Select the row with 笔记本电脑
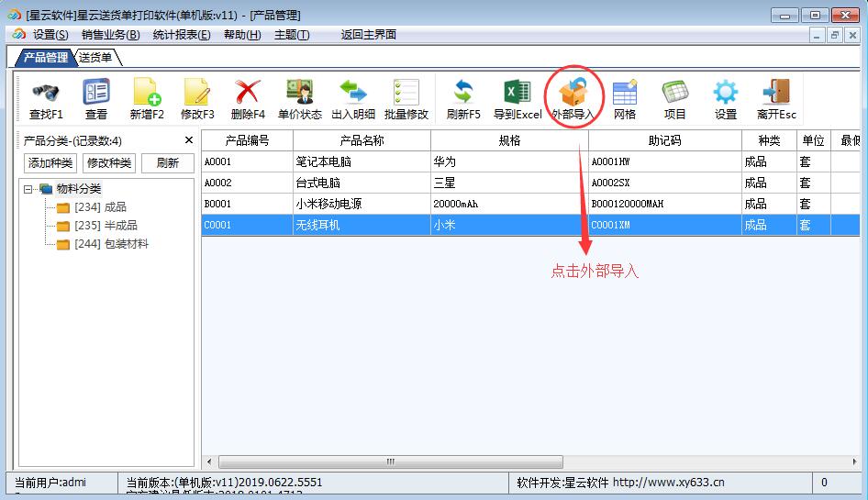The image size is (868, 500). tap(530, 161)
